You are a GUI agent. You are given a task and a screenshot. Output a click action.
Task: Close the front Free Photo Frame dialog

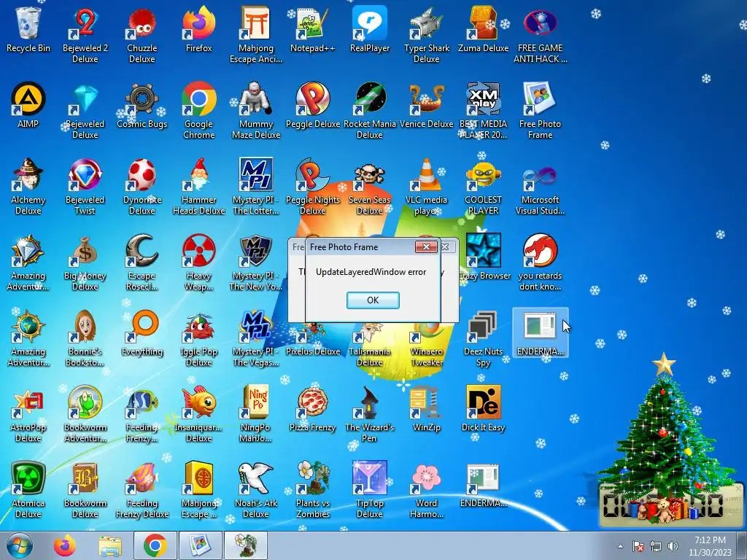click(x=426, y=246)
